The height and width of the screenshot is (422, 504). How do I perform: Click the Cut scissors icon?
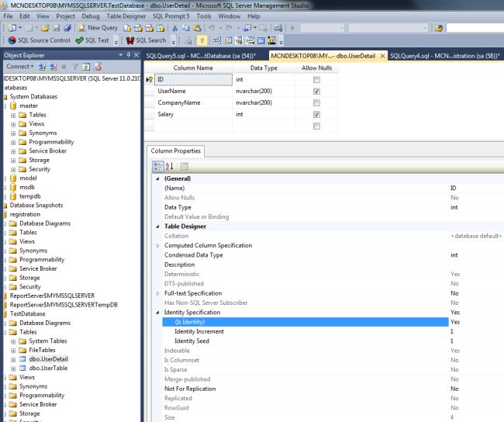[x=174, y=28]
